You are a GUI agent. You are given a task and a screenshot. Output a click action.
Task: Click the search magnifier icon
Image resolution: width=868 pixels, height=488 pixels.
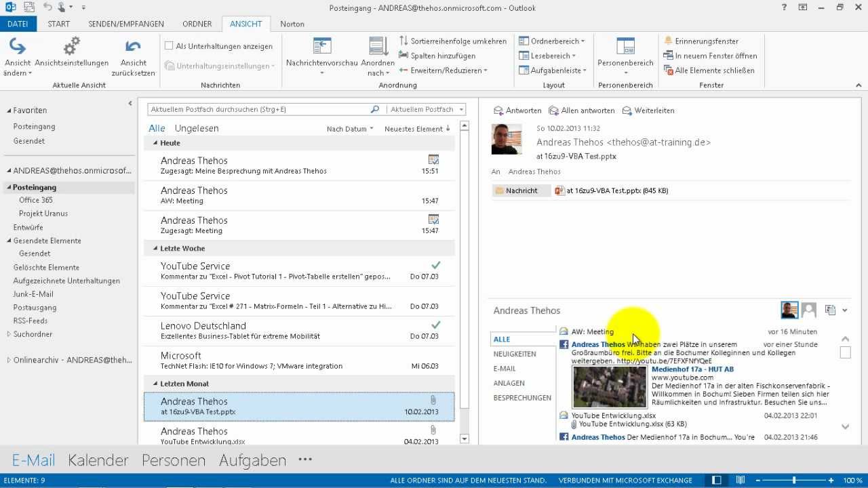pyautogui.click(x=375, y=109)
